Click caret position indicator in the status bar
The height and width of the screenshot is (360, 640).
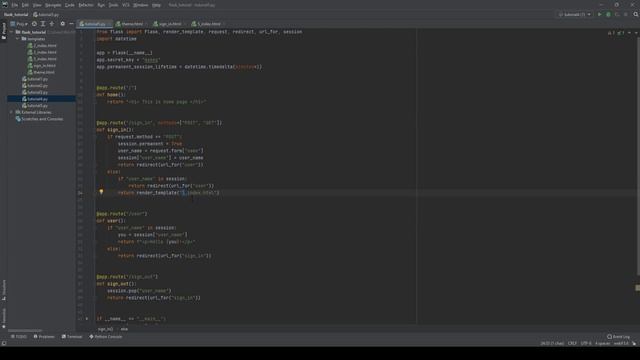pyautogui.click(x=552, y=343)
